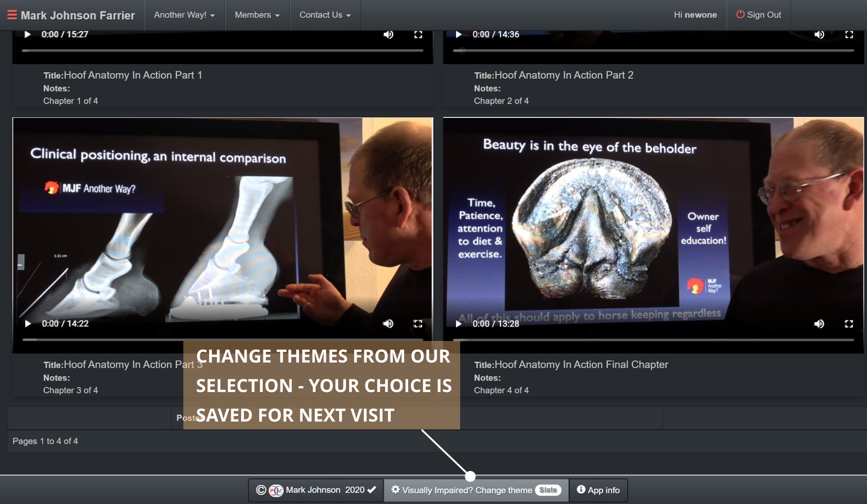Play the Hoof Anatomy Part 1 video

pyautogui.click(x=28, y=34)
